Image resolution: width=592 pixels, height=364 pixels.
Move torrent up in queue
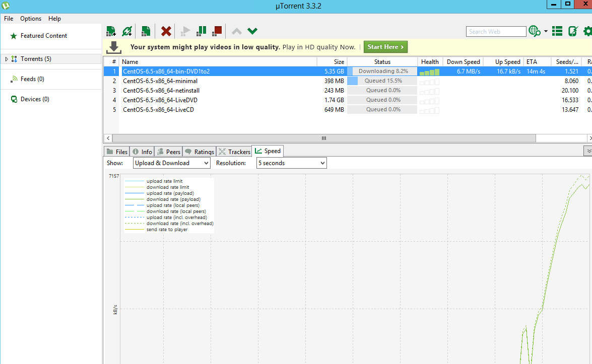(x=237, y=31)
